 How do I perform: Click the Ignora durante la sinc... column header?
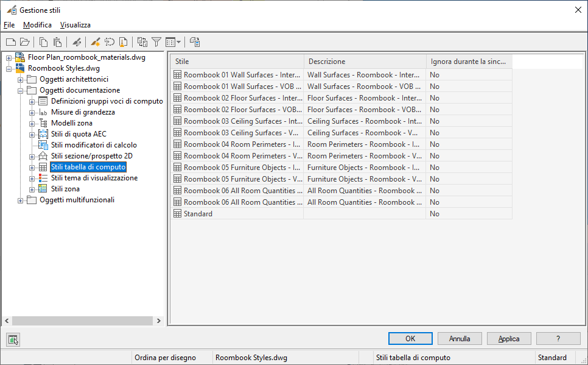point(469,61)
